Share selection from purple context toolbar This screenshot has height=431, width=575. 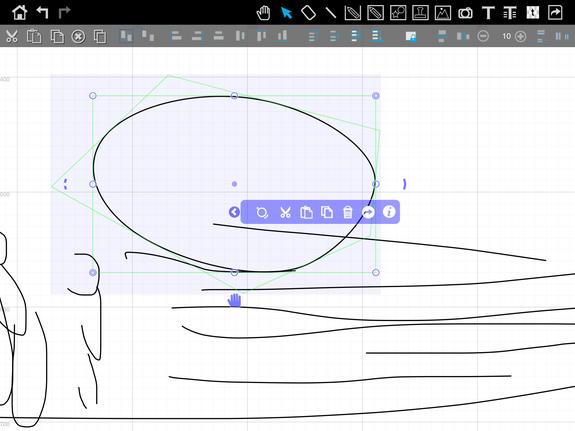pyautogui.click(x=368, y=212)
